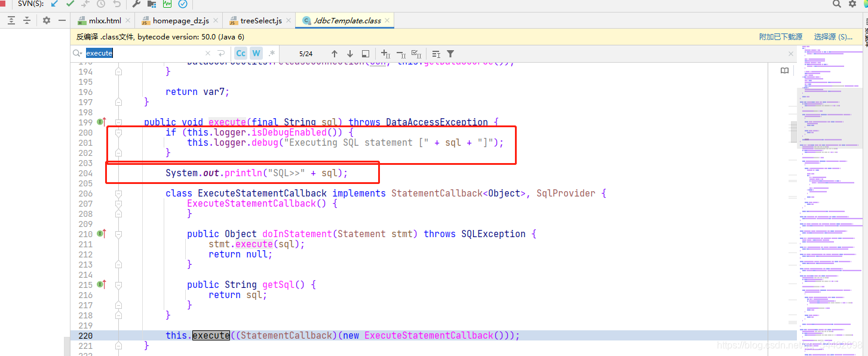868x356 pixels.
Task: Collapse doInStatement fold at line 210
Action: [x=118, y=234]
